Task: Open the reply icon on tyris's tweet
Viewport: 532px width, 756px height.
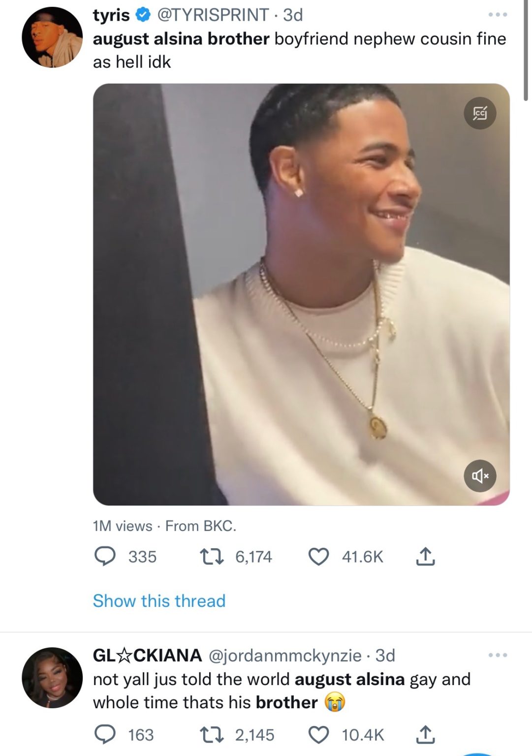Action: (x=106, y=557)
